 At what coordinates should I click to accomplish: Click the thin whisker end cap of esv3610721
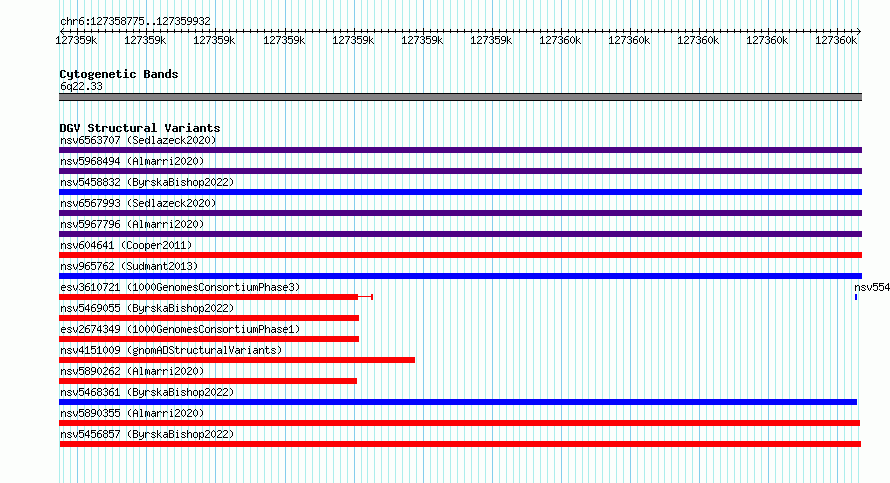pos(372,297)
